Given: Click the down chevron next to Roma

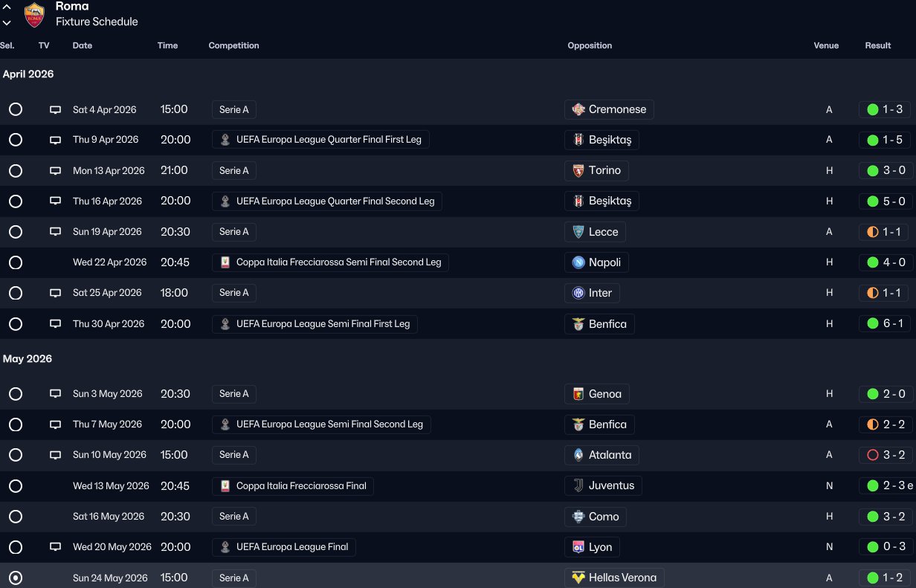Looking at the screenshot, I should pyautogui.click(x=7, y=22).
